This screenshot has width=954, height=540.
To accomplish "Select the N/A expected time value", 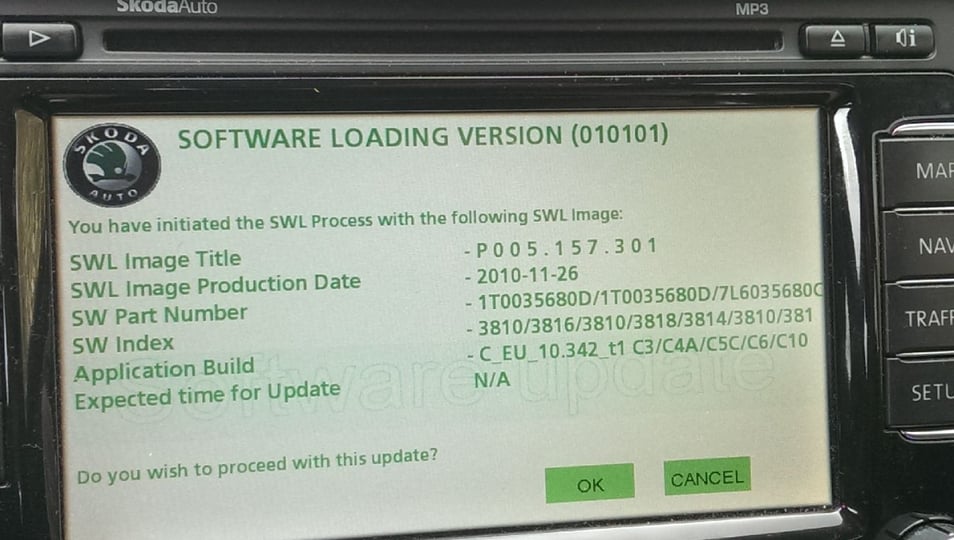I will pos(492,380).
